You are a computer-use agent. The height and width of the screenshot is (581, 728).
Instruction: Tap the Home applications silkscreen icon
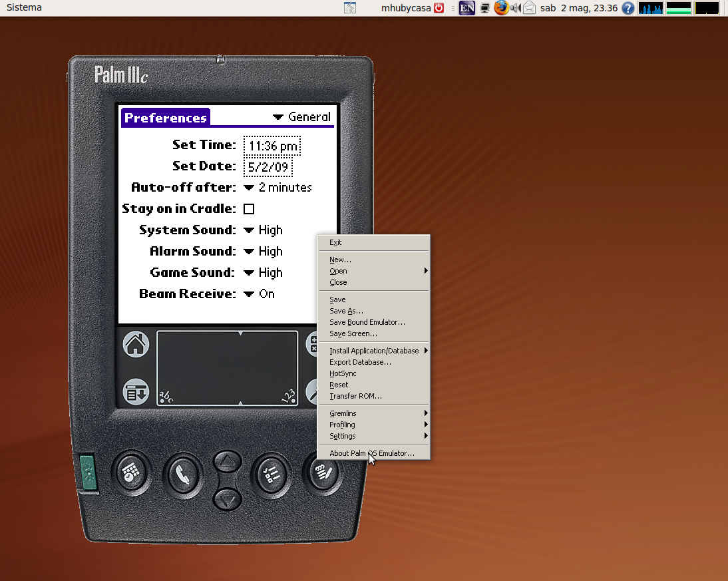(x=136, y=345)
